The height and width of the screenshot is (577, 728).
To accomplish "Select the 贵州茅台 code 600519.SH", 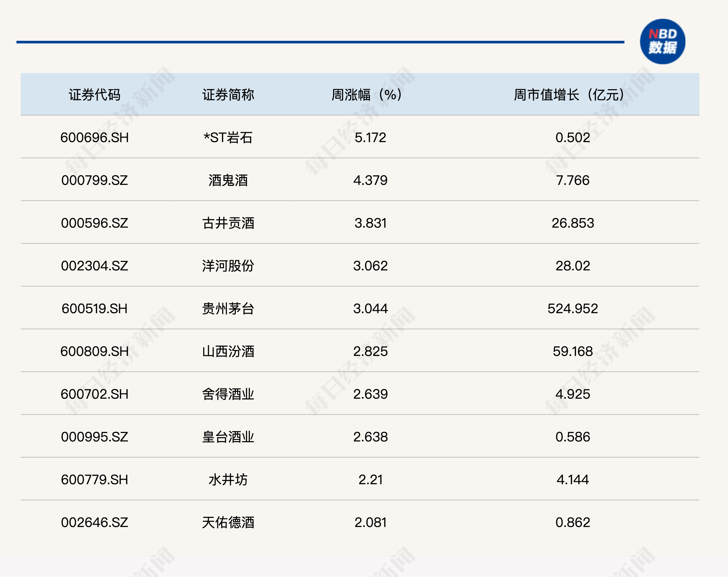I will [x=95, y=309].
